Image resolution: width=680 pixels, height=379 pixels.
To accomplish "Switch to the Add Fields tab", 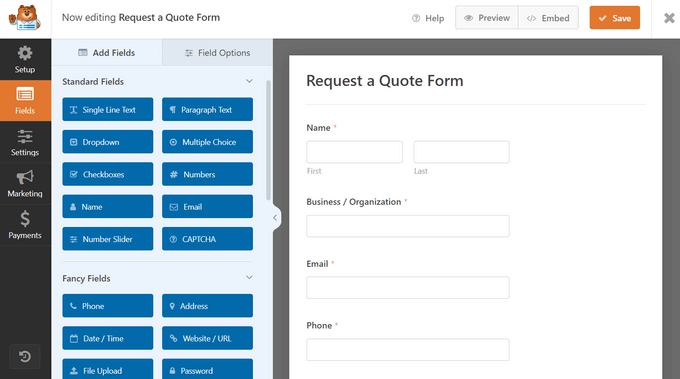I will pos(107,52).
